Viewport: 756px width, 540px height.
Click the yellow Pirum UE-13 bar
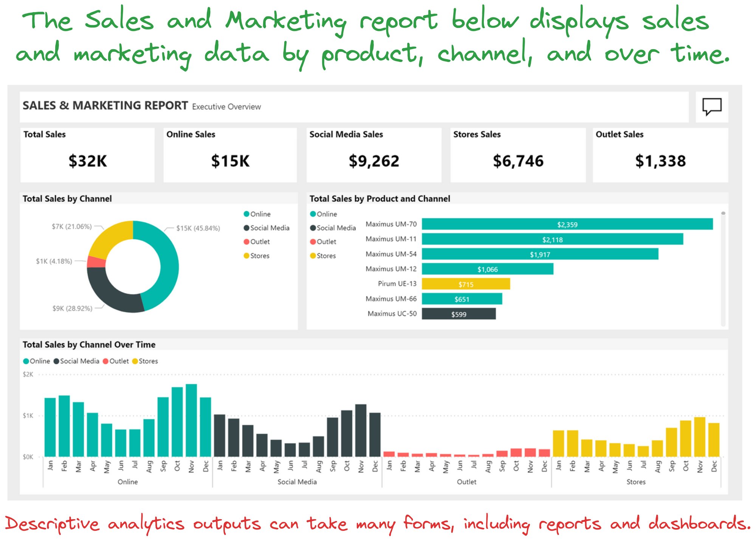(x=466, y=284)
